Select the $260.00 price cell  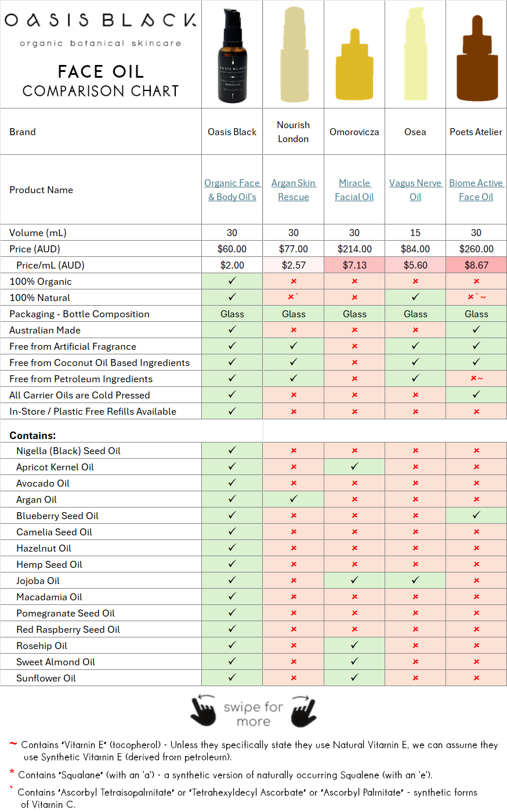tap(476, 249)
